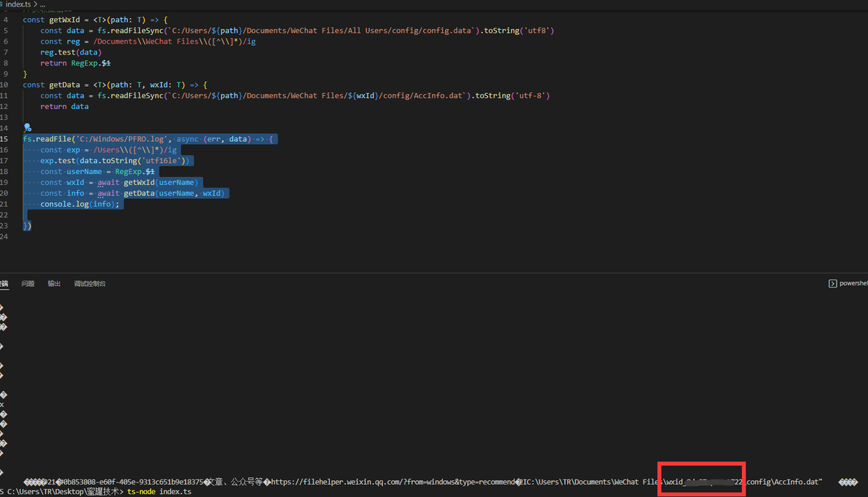
Task: Click the breadcrumb chevron after index.ts
Action: click(36, 4)
